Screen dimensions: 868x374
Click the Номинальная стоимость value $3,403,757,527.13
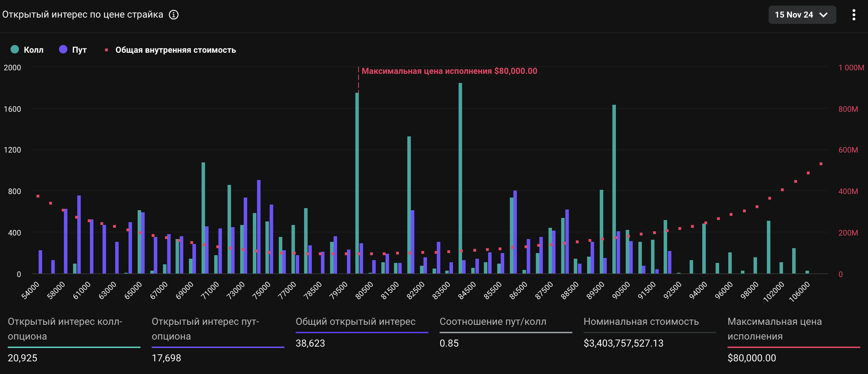623,343
